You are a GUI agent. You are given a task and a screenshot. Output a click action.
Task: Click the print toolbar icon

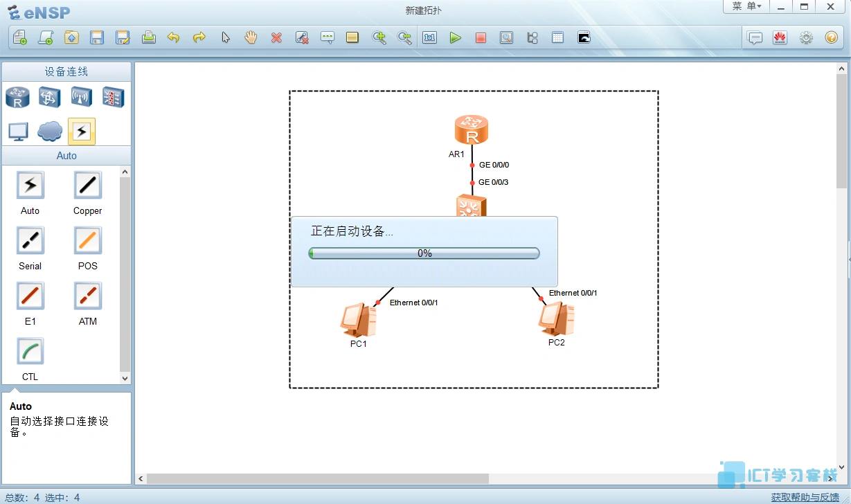[148, 37]
